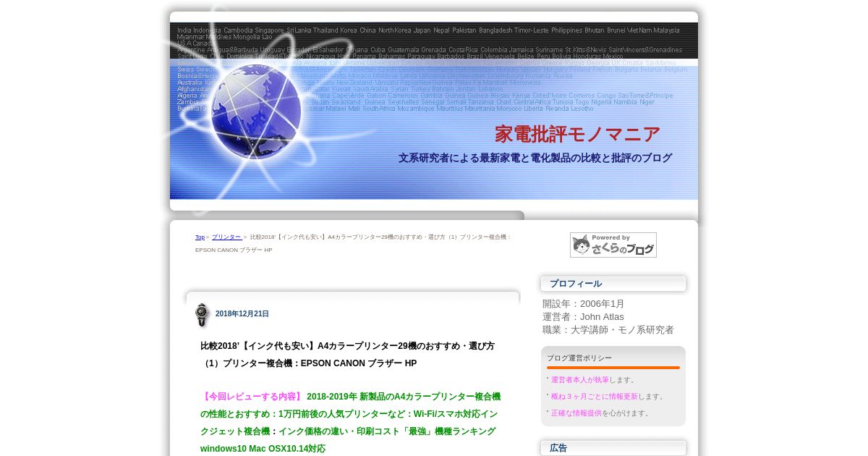Click the ブログ運営ポリシー box title
Image resolution: width=868 pixels, height=456 pixels.
579,358
